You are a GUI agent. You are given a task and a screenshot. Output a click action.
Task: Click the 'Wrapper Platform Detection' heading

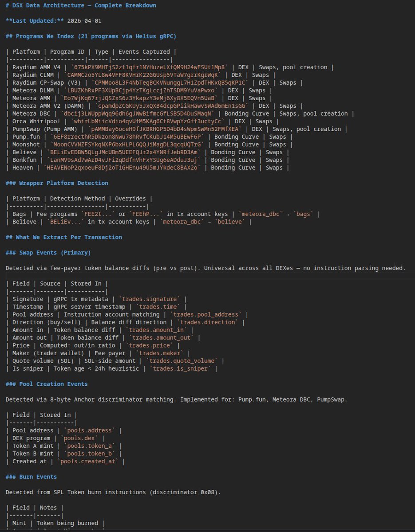click(x=57, y=183)
